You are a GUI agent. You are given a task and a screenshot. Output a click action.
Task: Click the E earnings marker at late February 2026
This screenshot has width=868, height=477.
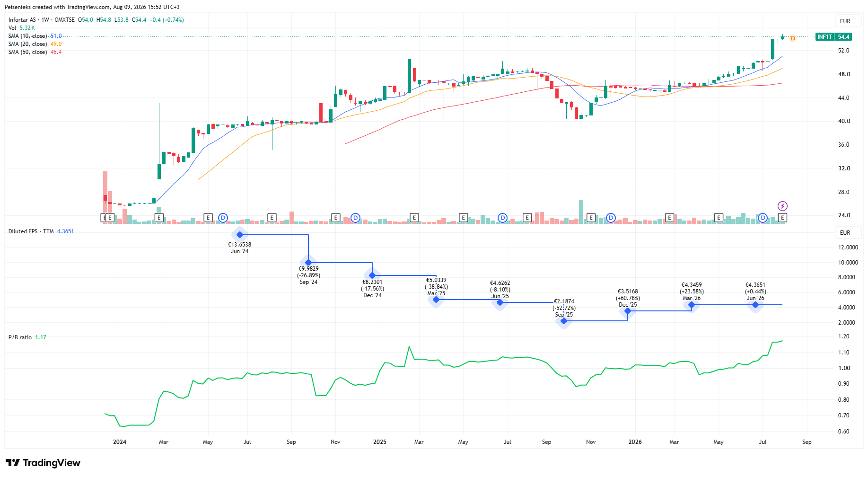[669, 218]
